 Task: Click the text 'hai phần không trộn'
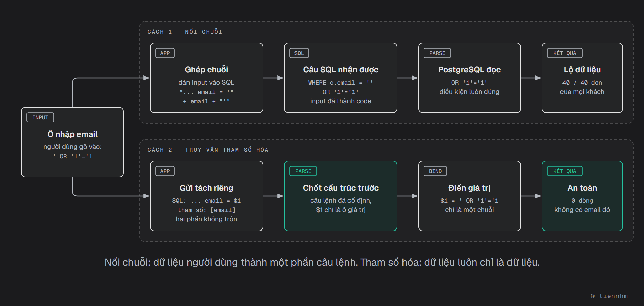pyautogui.click(x=207, y=219)
